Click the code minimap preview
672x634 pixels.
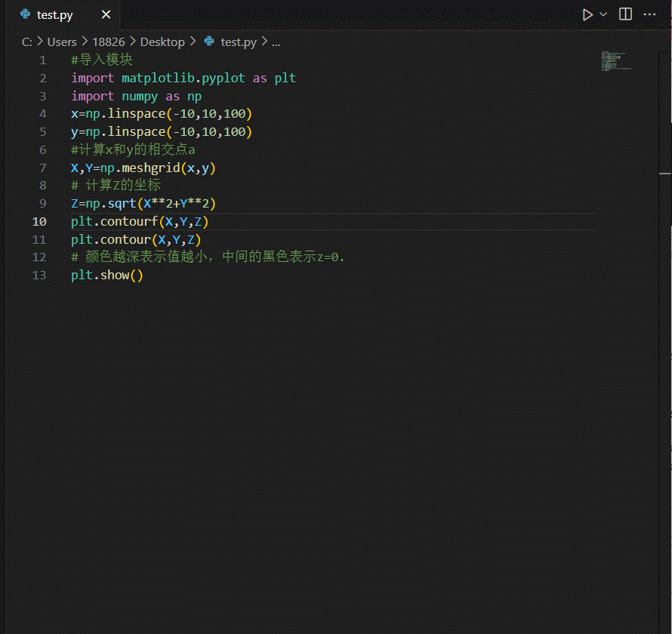point(616,61)
